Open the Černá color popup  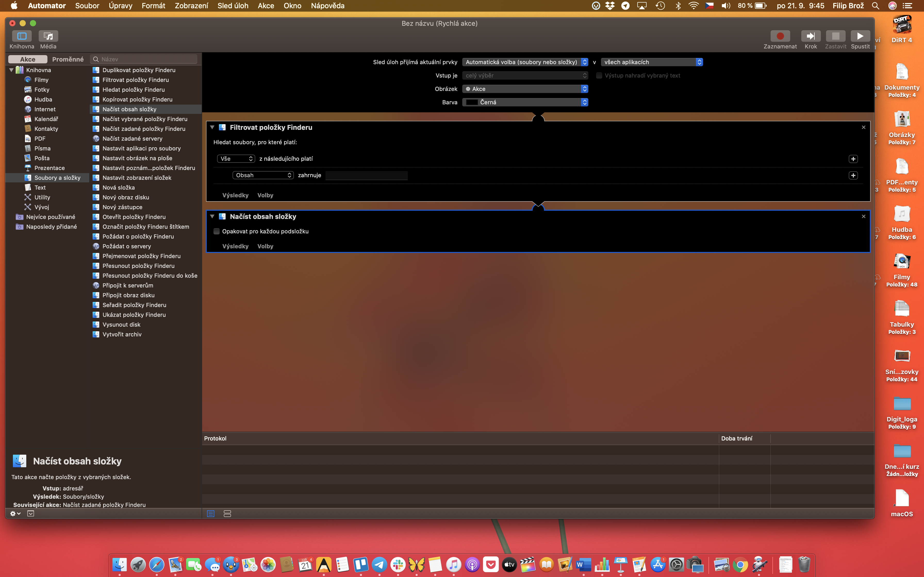coord(525,102)
